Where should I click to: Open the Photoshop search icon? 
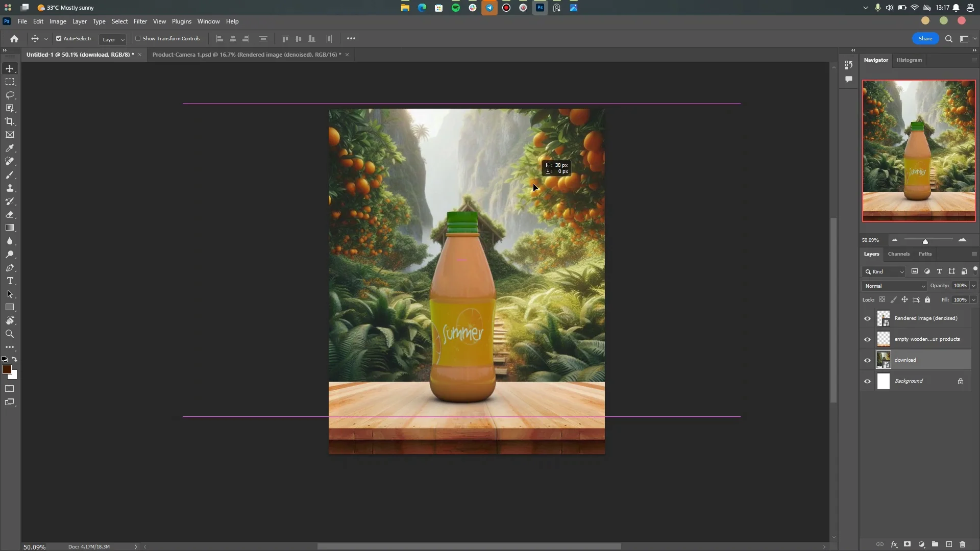[x=949, y=39]
